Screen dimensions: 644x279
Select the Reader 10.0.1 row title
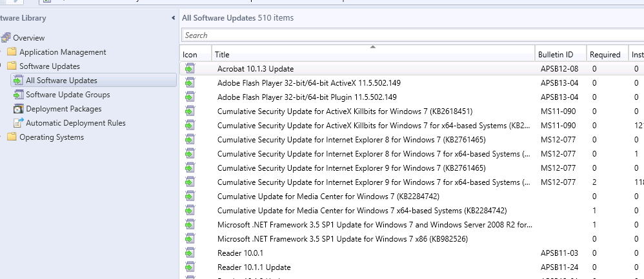click(x=240, y=253)
